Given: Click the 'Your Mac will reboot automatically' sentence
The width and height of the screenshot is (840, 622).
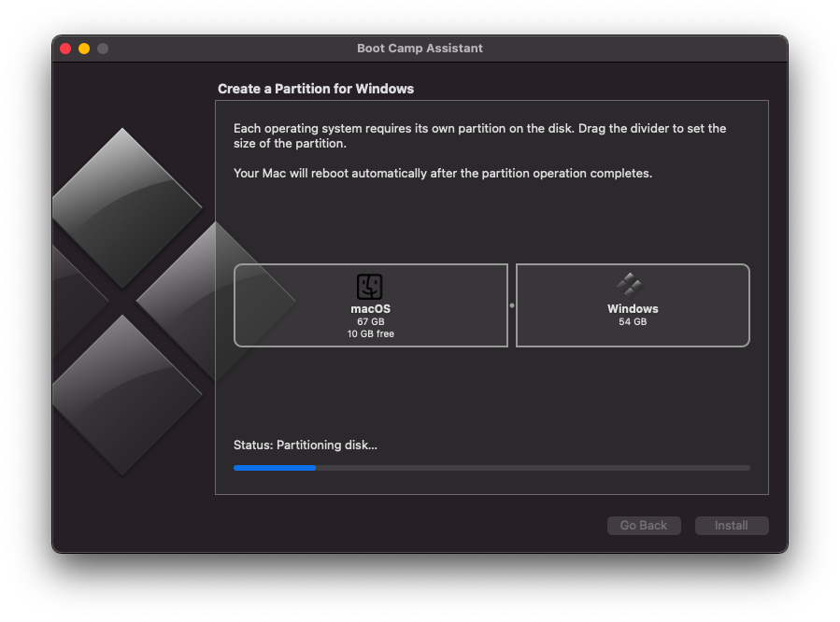Looking at the screenshot, I should 443,174.
